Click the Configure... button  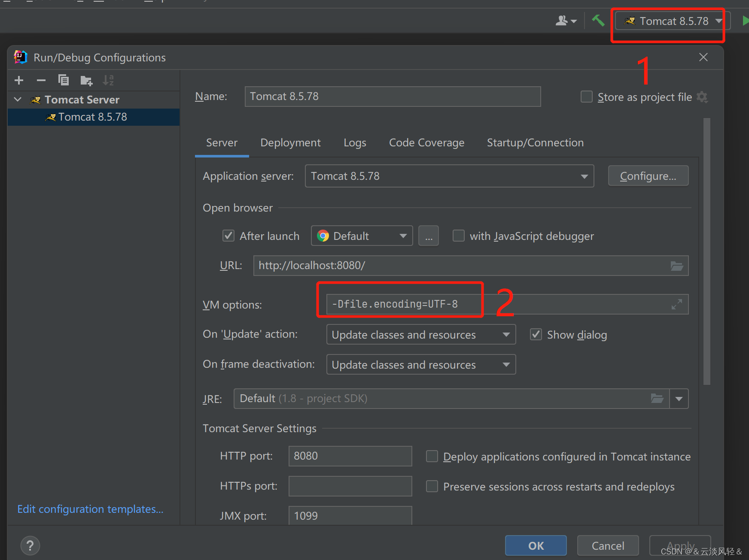click(x=648, y=176)
